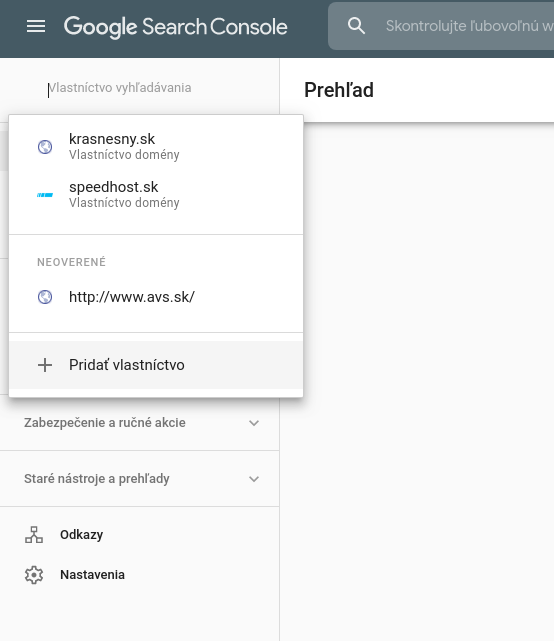Screen dimensions: 554x641
Task: Click the globe icon beside krasnesny.sk
Action: tap(45, 147)
